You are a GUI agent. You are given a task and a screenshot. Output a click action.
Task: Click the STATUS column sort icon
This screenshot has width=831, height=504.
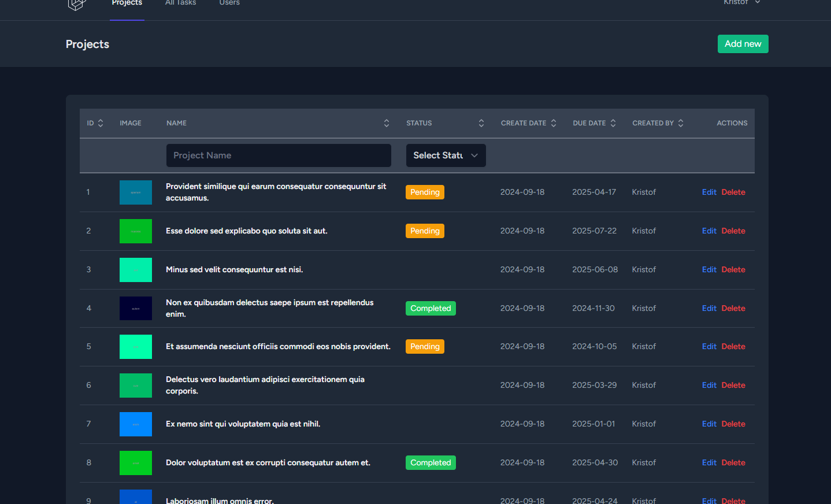[481, 123]
